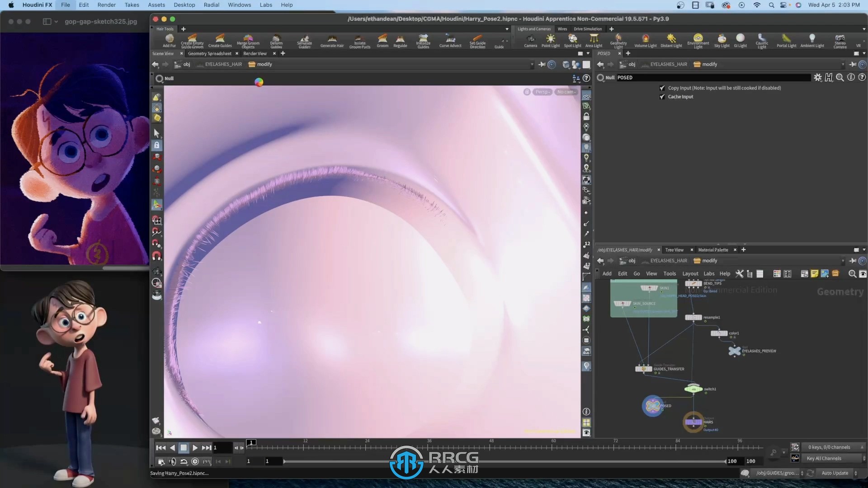
Task: Click the Environment Light shelf tool
Action: (x=698, y=41)
